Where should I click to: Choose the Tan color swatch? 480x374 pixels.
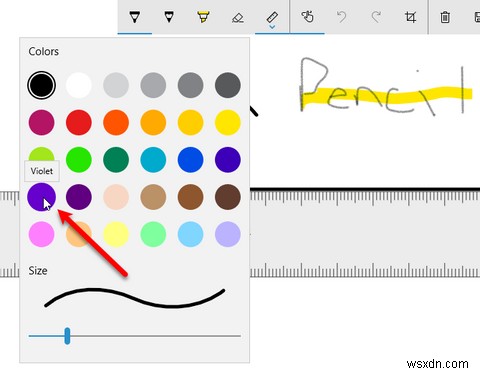(x=153, y=197)
